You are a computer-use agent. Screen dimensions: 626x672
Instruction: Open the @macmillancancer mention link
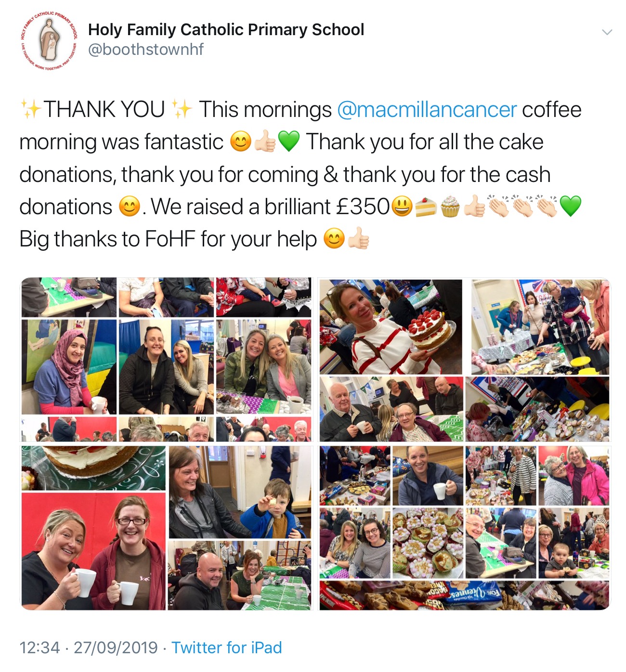427,110
